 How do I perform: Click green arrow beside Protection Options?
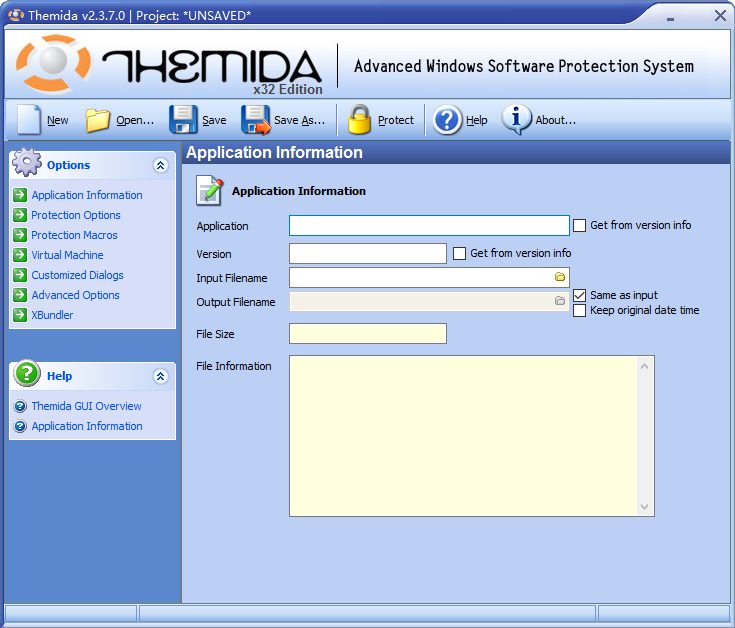click(x=20, y=215)
